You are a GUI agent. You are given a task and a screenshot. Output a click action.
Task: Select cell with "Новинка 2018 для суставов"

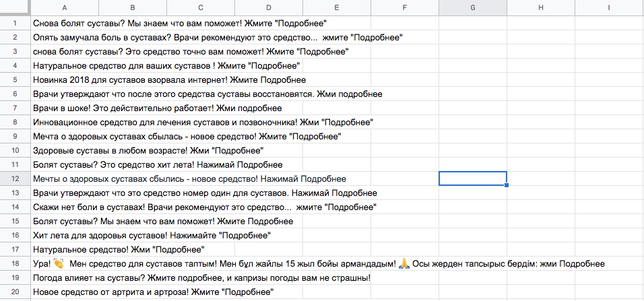tap(65, 79)
